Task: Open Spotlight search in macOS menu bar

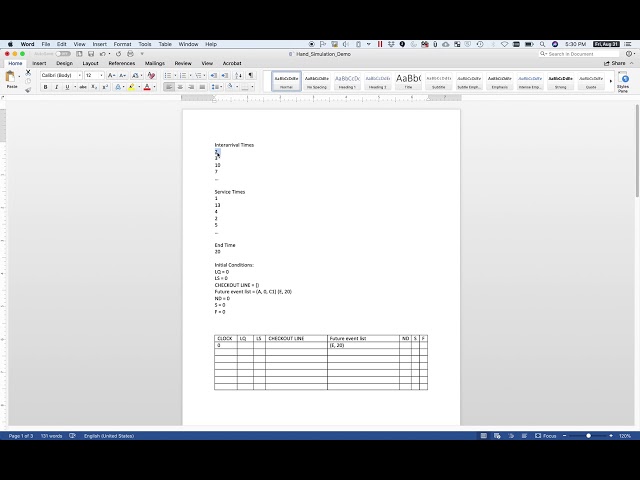Action: 542,44
